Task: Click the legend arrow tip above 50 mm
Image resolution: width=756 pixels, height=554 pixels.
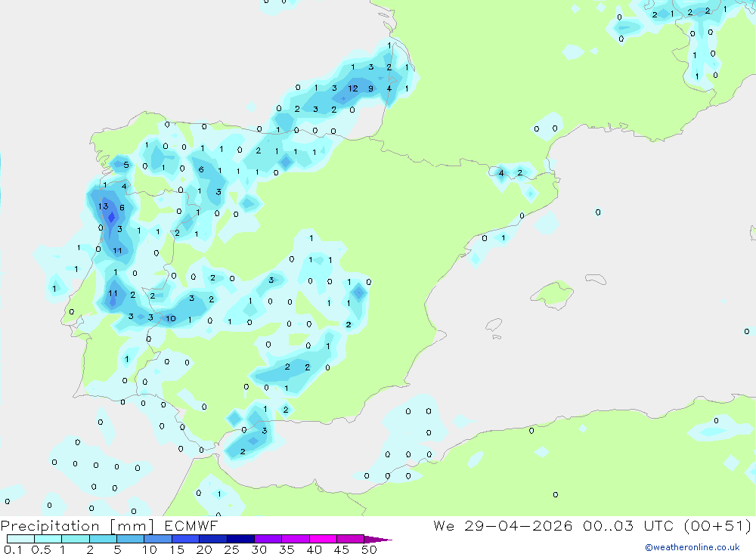Action: point(378,539)
